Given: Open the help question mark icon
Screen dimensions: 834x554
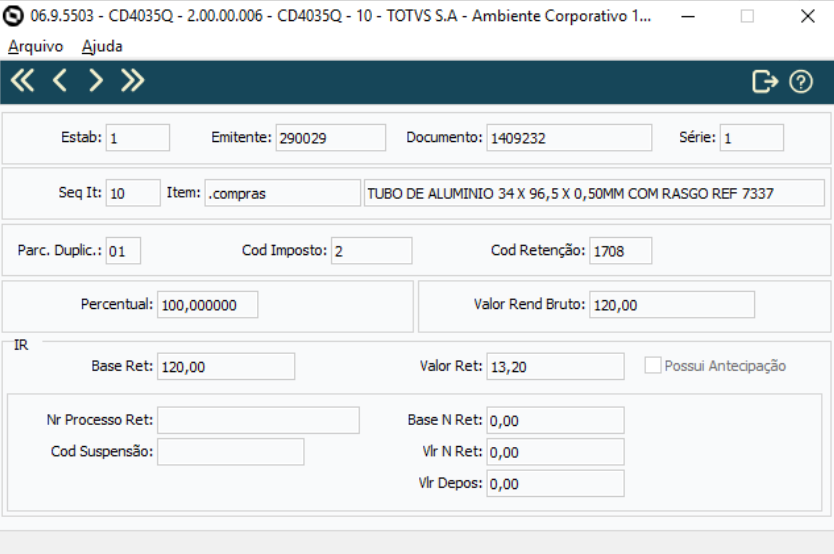Looking at the screenshot, I should point(801,82).
